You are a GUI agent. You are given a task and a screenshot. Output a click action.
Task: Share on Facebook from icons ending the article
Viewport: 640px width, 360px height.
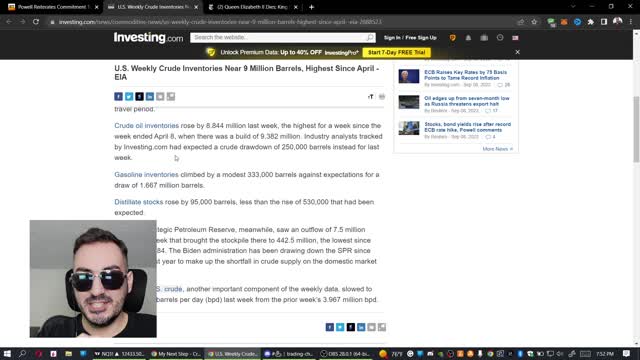(x=329, y=327)
